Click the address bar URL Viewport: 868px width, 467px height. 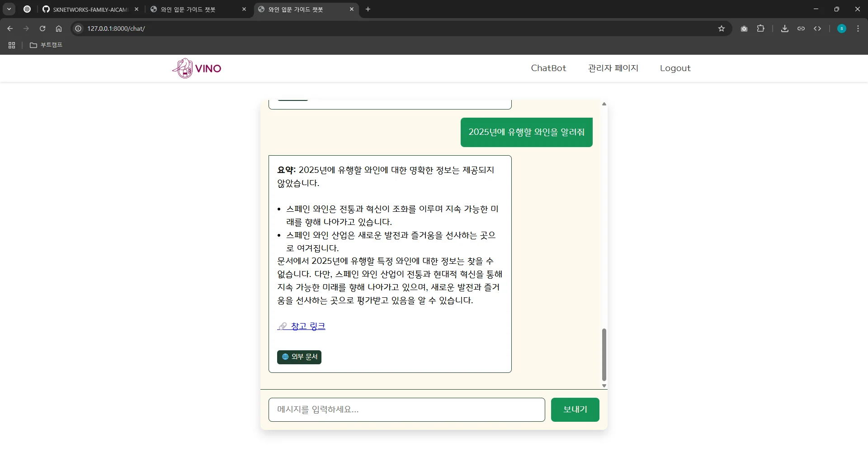pyautogui.click(x=116, y=29)
